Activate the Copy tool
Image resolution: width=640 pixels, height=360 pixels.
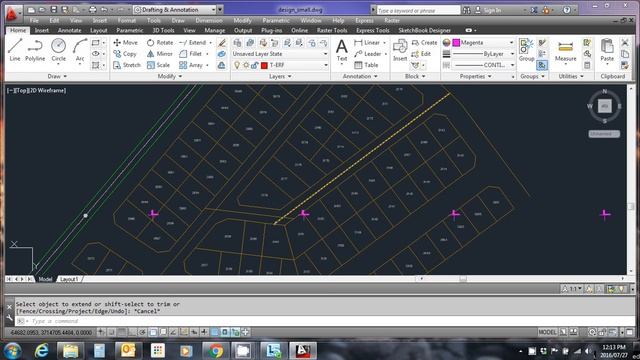pyautogui.click(x=124, y=54)
